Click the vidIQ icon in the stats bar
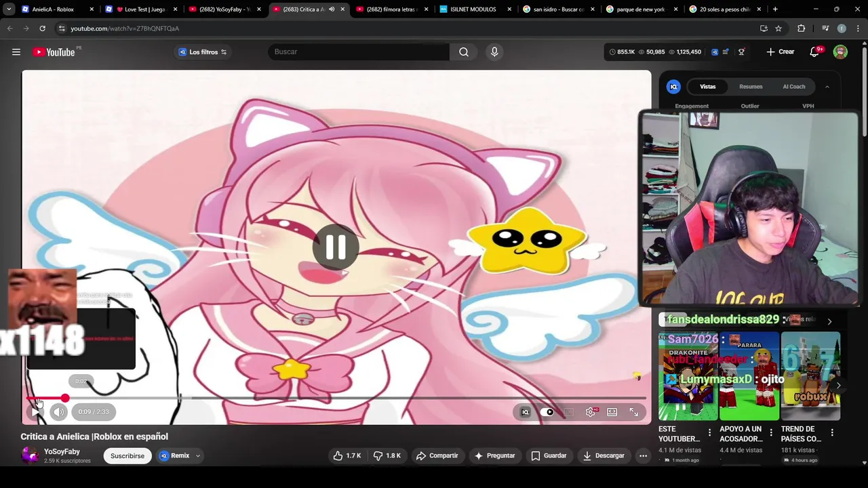 point(714,52)
